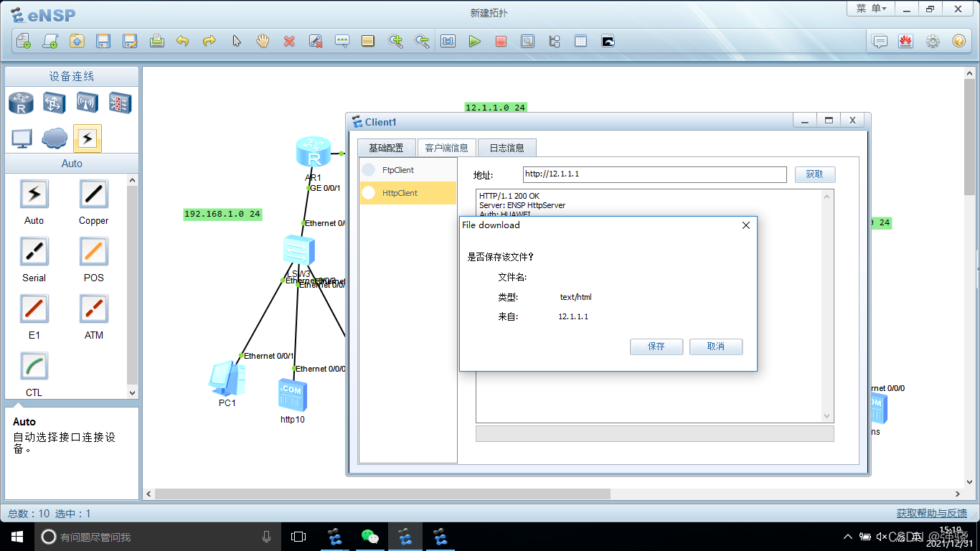Show all interfaces toolbar icon
Viewport: 980px width, 551px height.
point(554,41)
